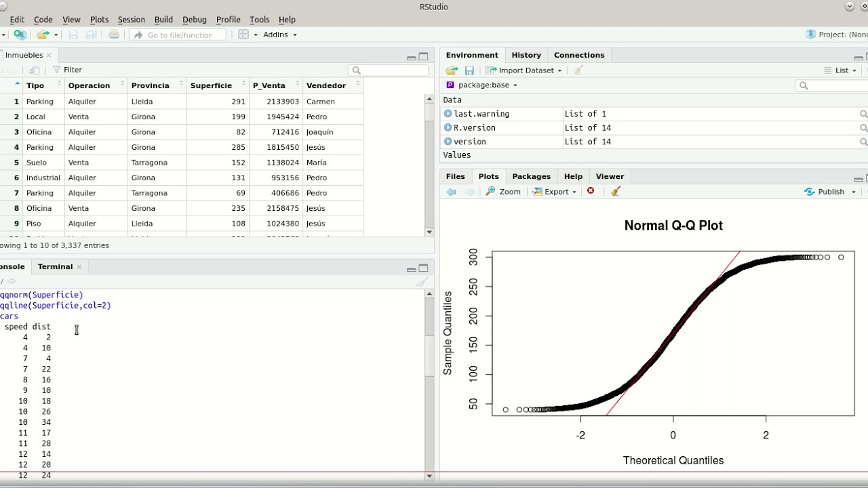
Task: Click the Go to file/function field
Action: point(178,35)
